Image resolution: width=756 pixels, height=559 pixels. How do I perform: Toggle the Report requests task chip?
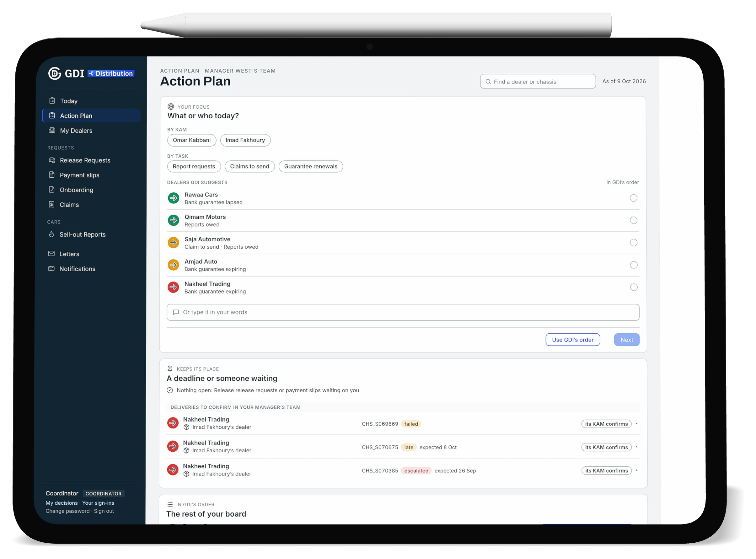pos(194,167)
